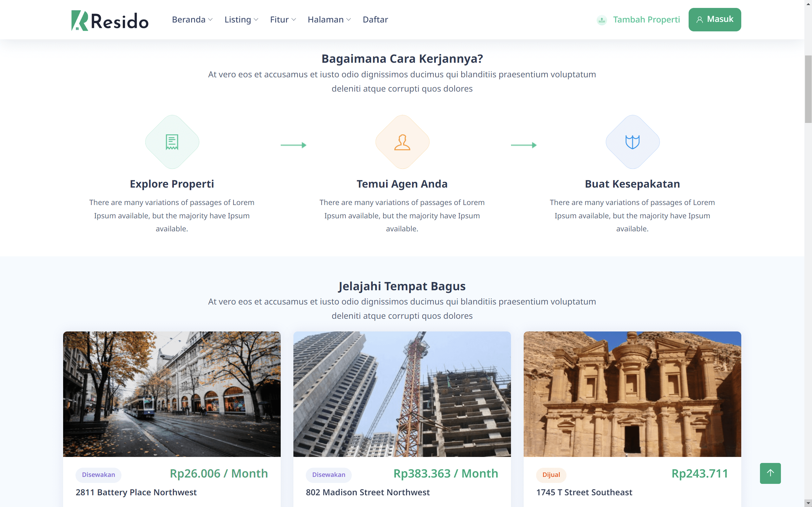
Task: Open the Listing dropdown
Action: click(x=241, y=19)
